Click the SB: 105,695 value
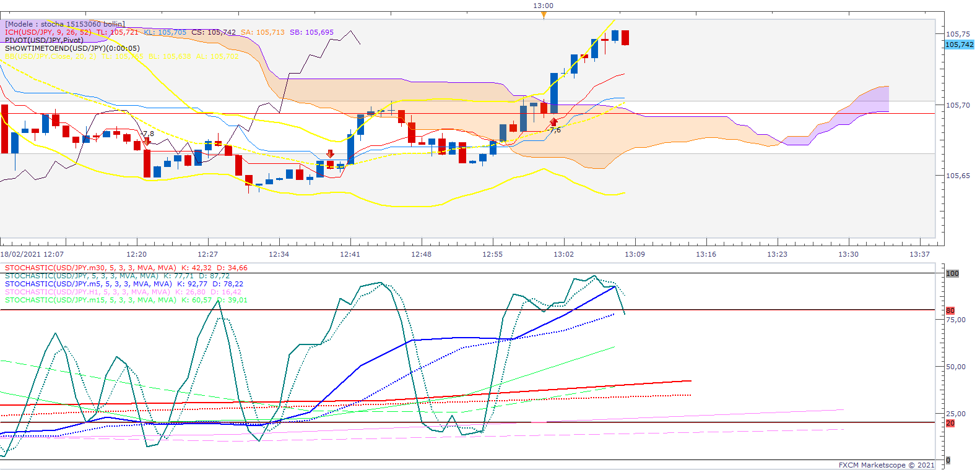This screenshot has height=470, width=980. pyautogui.click(x=311, y=32)
